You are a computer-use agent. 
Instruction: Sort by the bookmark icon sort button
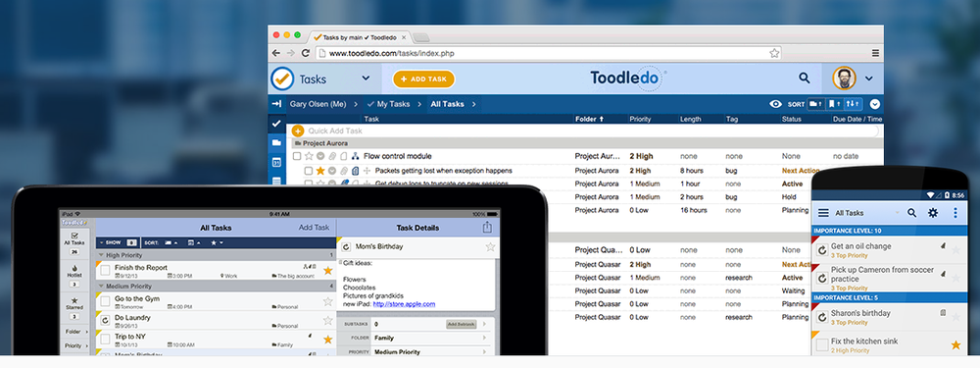[x=834, y=104]
